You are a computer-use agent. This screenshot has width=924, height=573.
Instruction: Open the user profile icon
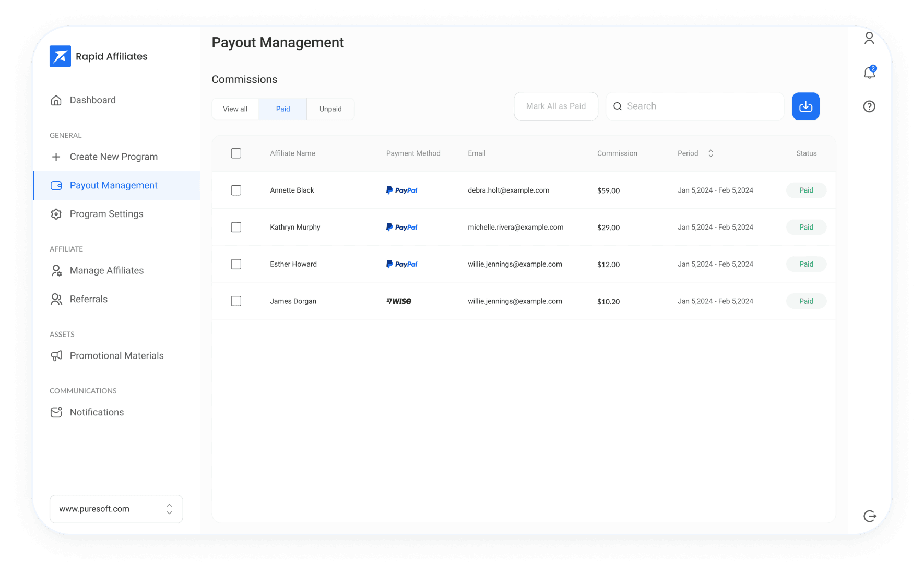(x=869, y=38)
